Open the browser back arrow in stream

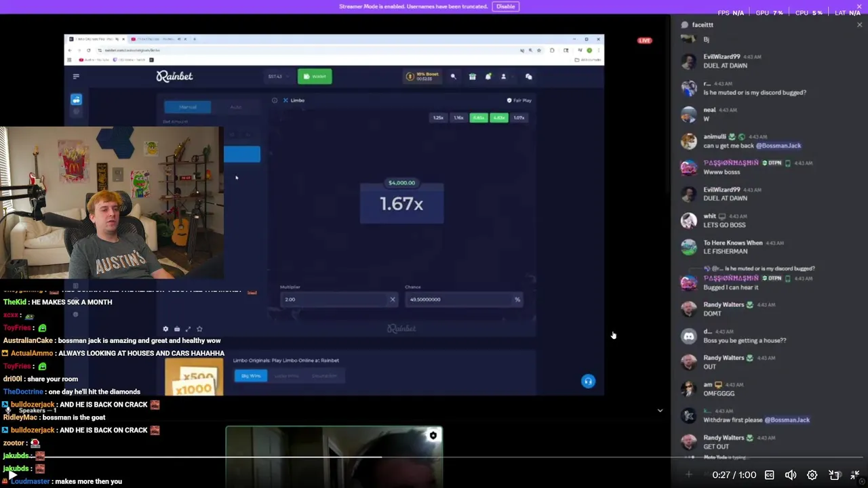click(70, 50)
